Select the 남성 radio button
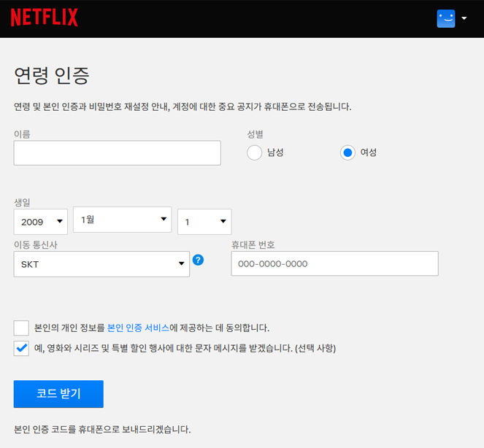The image size is (484, 448). (x=254, y=152)
